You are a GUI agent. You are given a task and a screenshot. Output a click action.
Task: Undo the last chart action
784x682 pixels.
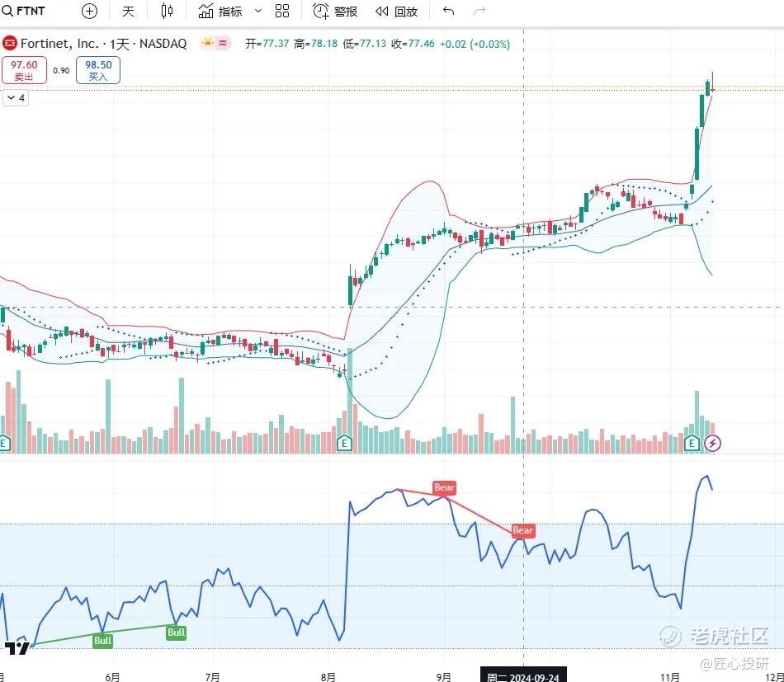[x=448, y=12]
